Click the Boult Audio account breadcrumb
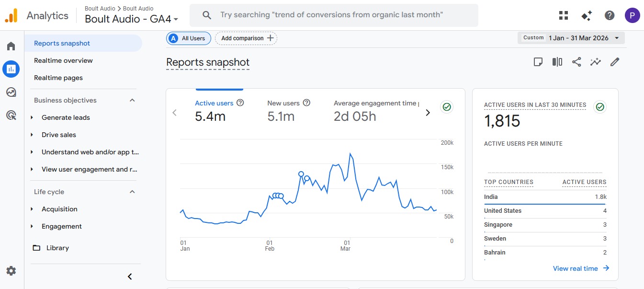The height and width of the screenshot is (289, 644). pos(100,9)
